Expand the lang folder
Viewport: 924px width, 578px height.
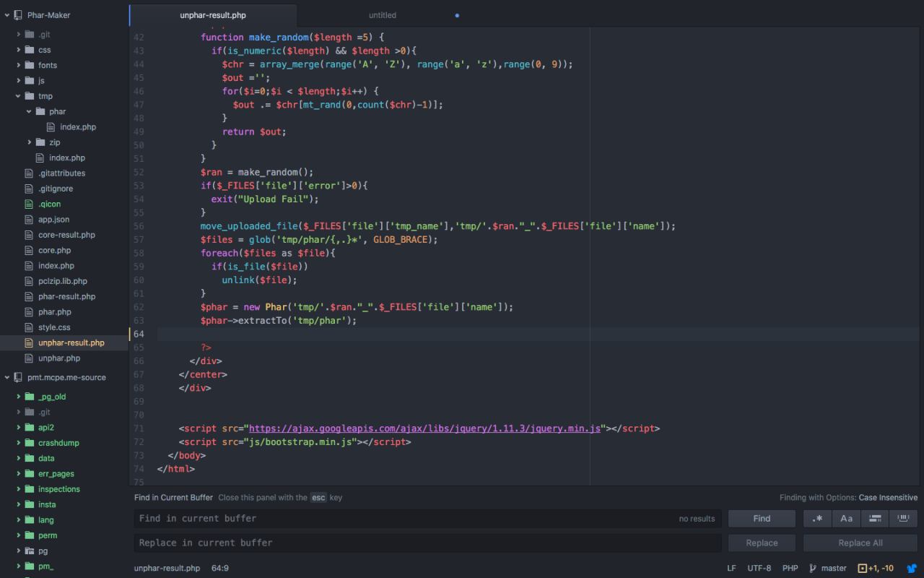(x=19, y=520)
